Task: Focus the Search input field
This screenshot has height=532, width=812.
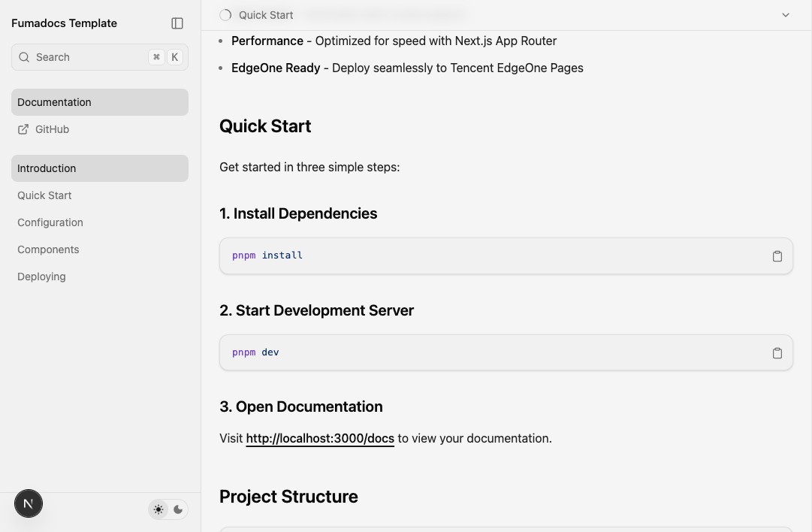Action: coord(86,57)
